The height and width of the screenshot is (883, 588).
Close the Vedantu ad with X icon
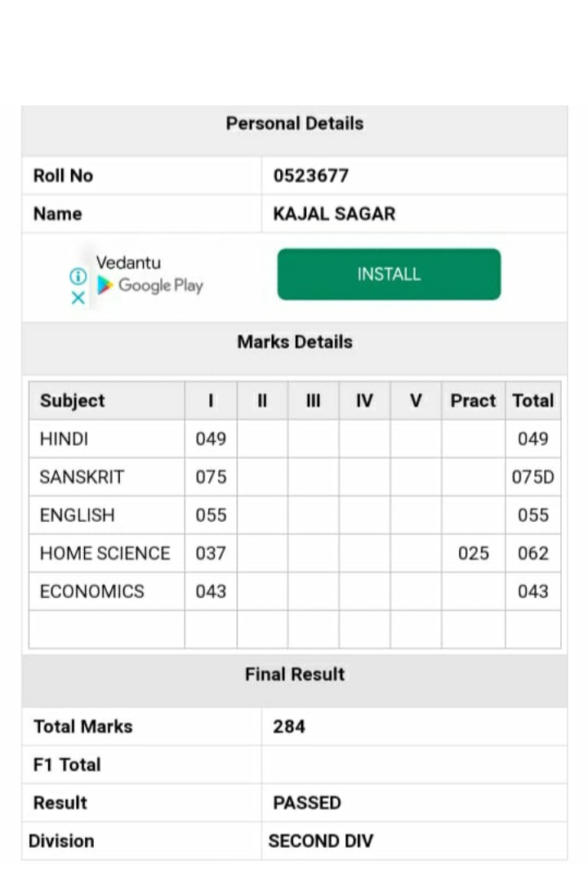pyautogui.click(x=78, y=298)
